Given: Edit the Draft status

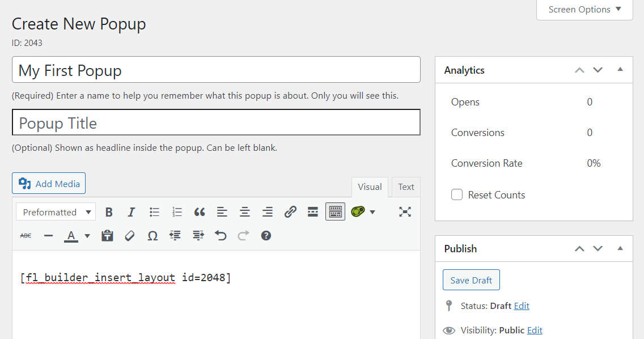Looking at the screenshot, I should click(x=522, y=306).
